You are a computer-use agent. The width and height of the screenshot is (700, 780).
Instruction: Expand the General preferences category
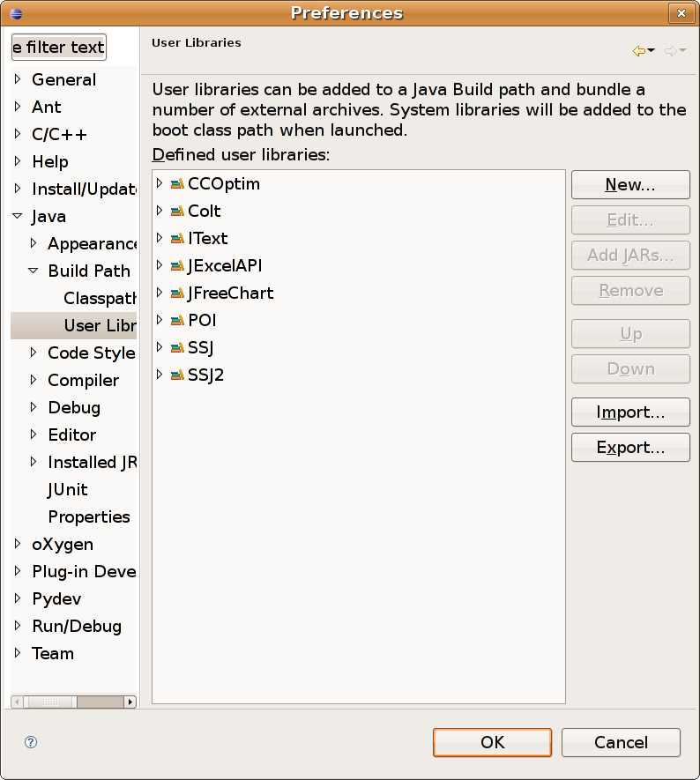(18, 79)
